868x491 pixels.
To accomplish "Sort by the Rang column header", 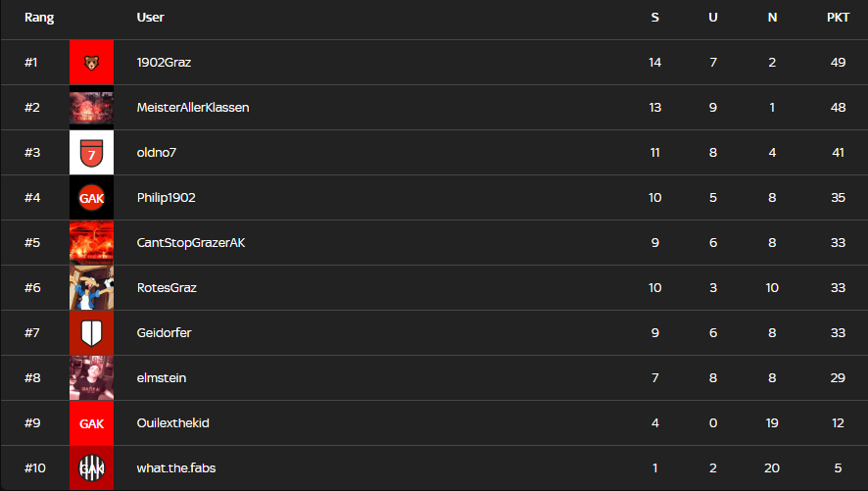I will 39,18.
